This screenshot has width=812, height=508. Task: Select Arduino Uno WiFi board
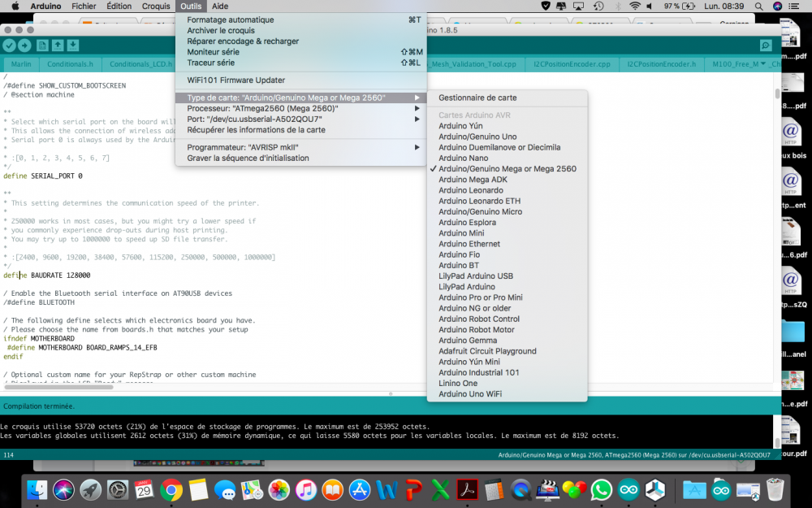point(507,394)
